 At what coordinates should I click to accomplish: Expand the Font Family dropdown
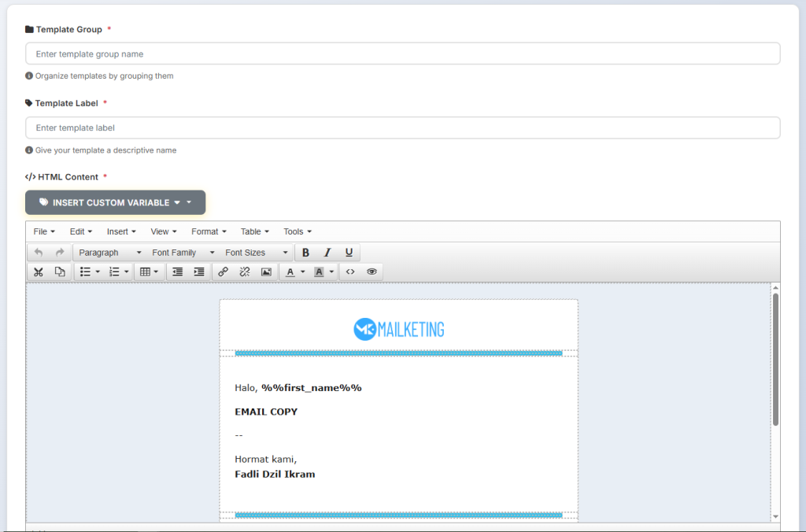[183, 253]
